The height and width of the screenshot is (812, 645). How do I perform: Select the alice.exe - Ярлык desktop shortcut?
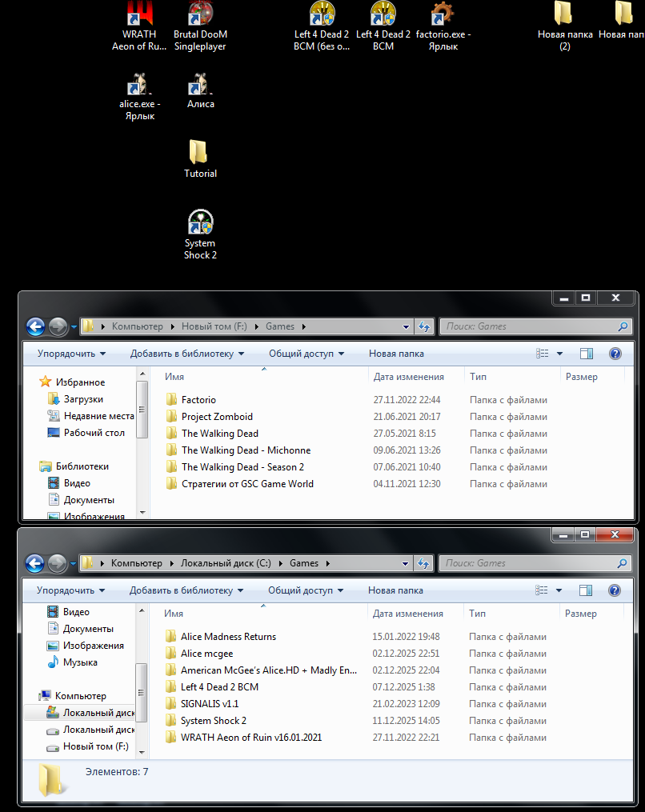pyautogui.click(x=139, y=97)
